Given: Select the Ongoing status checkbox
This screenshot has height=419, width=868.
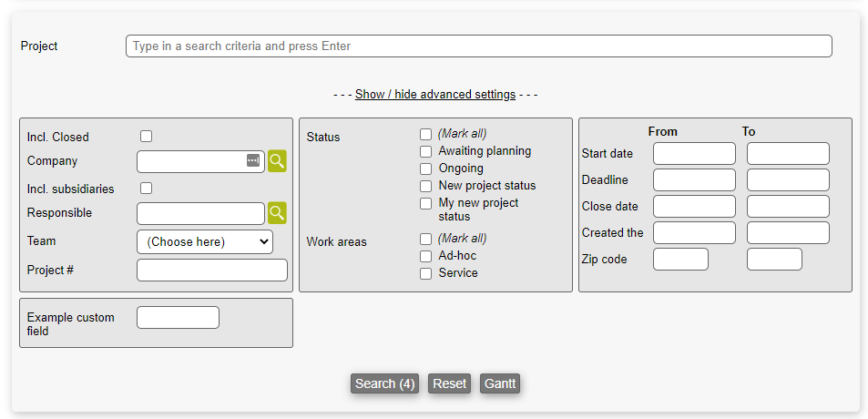Looking at the screenshot, I should pyautogui.click(x=425, y=169).
